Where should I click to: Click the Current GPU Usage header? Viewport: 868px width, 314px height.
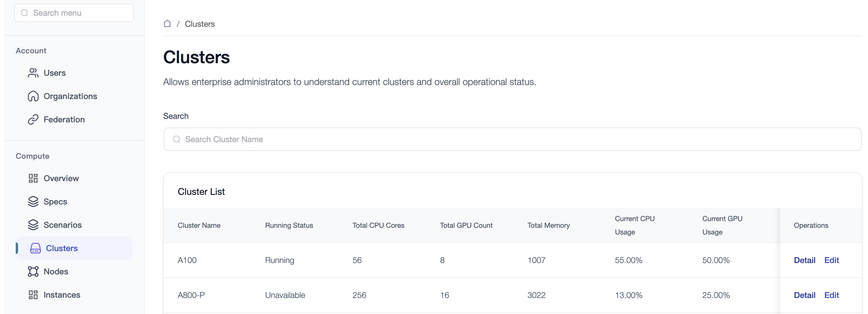722,225
